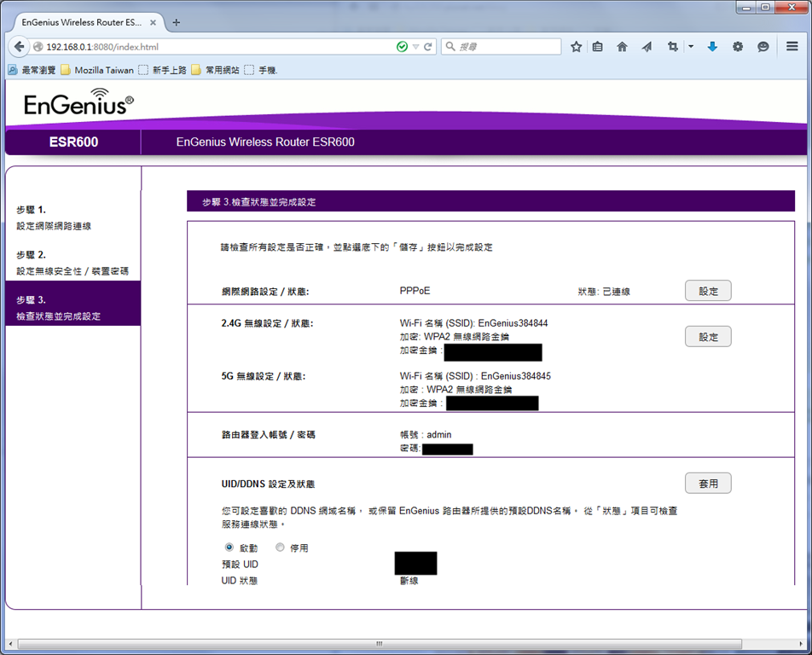812x655 pixels.
Task: Click the 狀態: 已連線 status text
Action: click(x=604, y=292)
